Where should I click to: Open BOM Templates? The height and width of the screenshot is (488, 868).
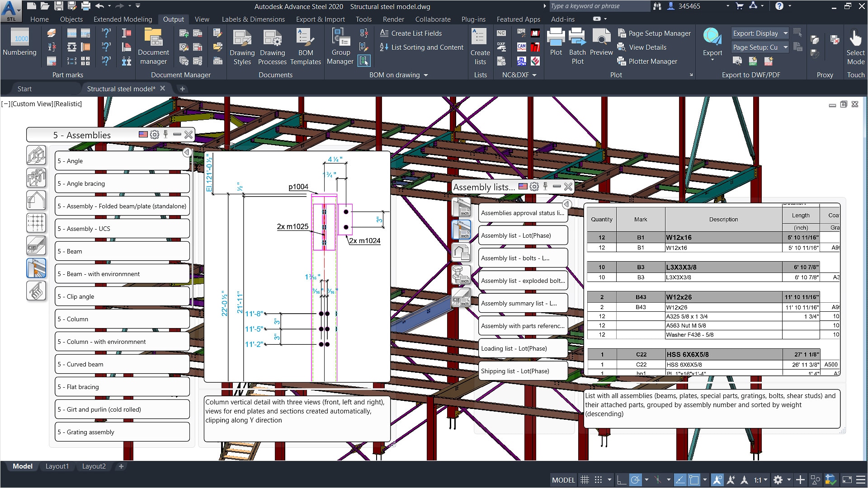point(306,45)
